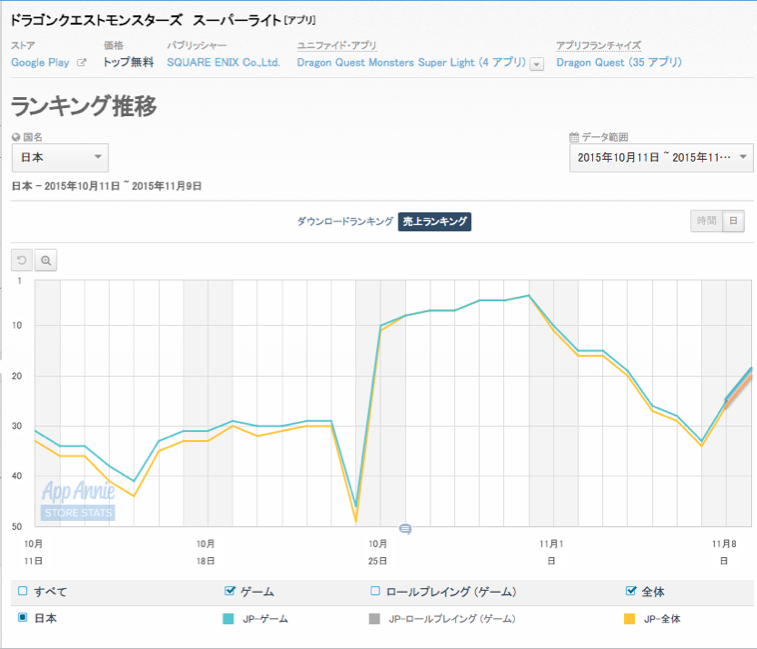Switch chart granularity to 日
Viewport: 757px width, 649px height.
click(733, 221)
